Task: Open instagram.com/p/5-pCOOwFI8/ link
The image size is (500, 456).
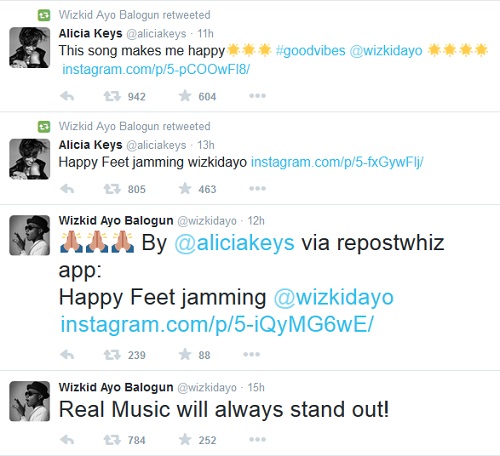Action: (x=156, y=70)
